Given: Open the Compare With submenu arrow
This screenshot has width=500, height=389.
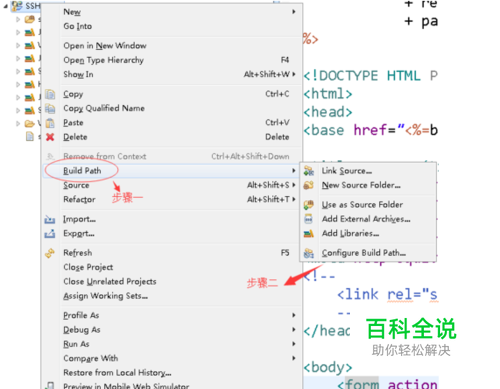Looking at the screenshot, I should pyautogui.click(x=294, y=358).
